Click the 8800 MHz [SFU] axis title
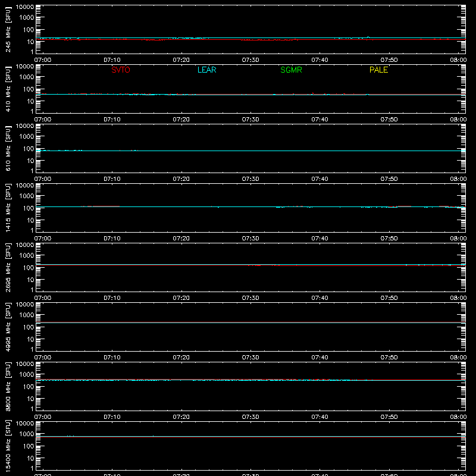 point(8,386)
